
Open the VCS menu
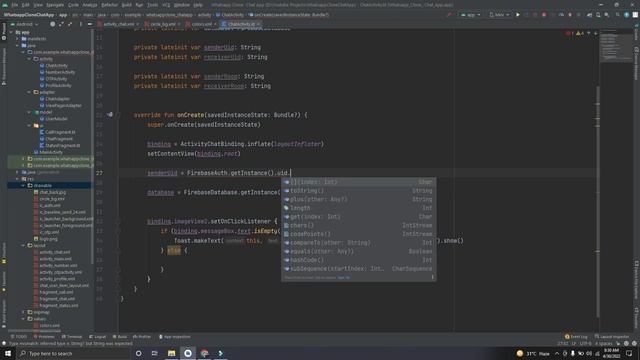[x=166, y=5]
